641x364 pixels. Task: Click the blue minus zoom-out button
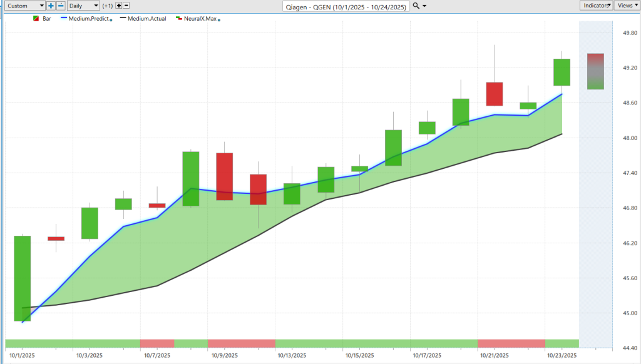[60, 6]
